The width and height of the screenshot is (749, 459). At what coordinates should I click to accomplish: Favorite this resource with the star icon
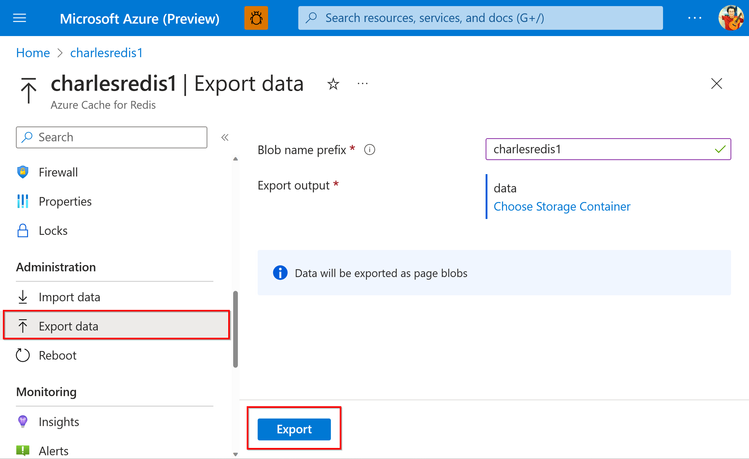[333, 84]
